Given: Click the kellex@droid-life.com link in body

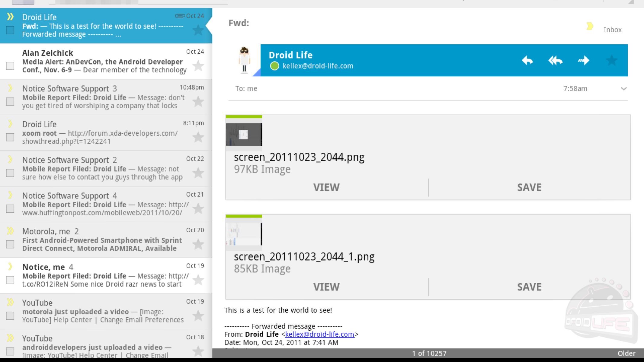Looking at the screenshot, I should point(319,334).
